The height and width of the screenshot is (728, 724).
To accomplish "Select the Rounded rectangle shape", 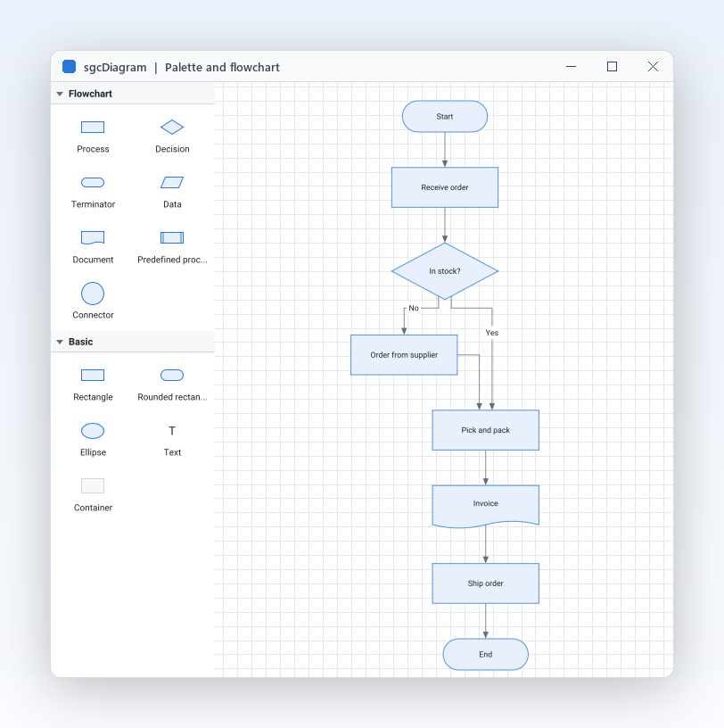I will [172, 375].
